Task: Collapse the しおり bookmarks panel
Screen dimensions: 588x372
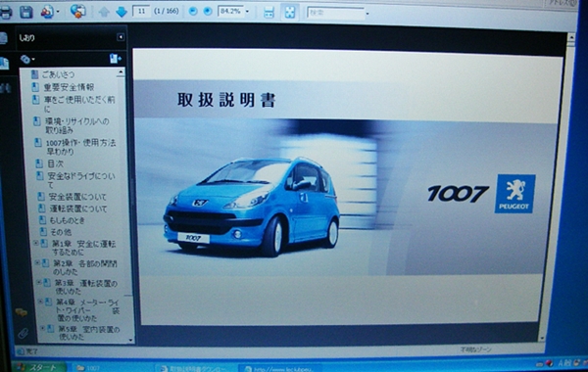Action: coord(121,37)
